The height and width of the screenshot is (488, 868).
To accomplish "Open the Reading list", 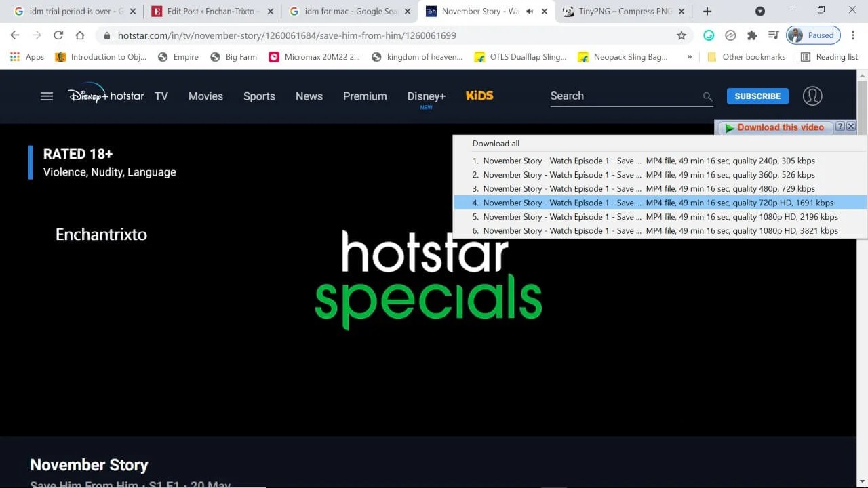I will (829, 57).
